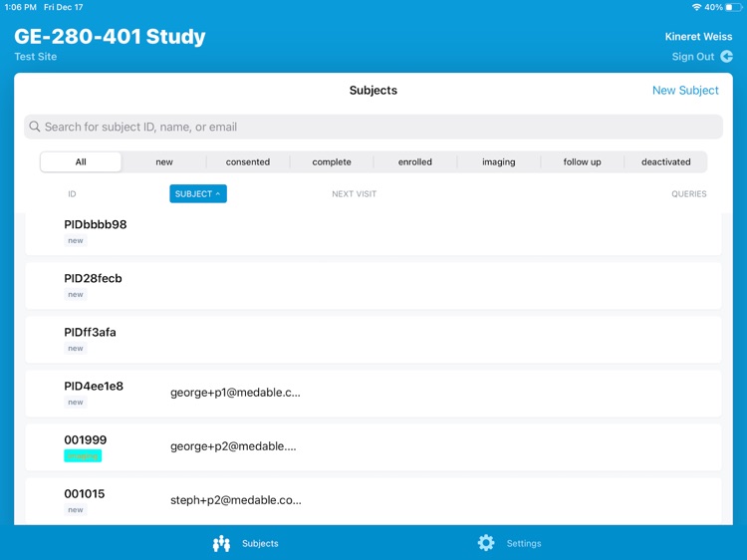
Task: Sort by the ID column header
Action: point(72,194)
